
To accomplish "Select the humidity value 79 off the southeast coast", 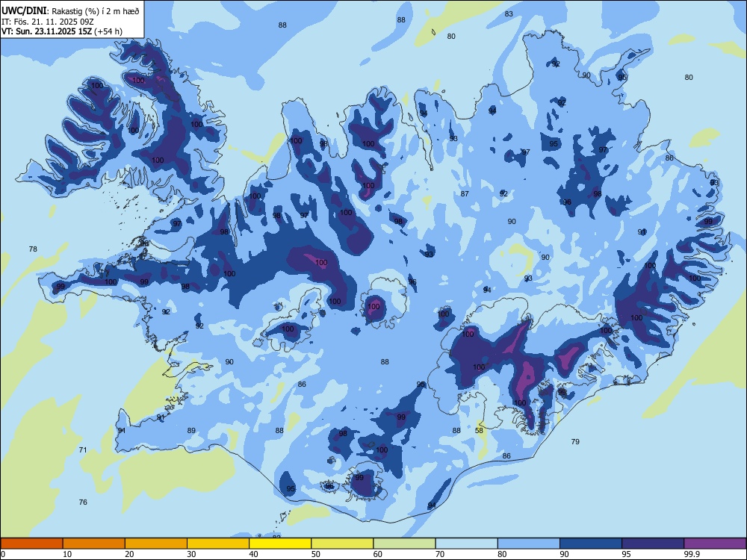I will (x=575, y=442).
